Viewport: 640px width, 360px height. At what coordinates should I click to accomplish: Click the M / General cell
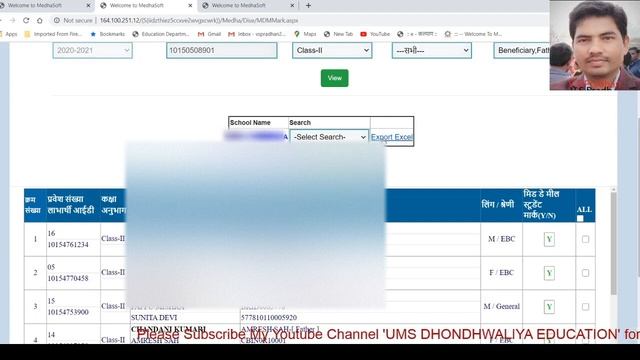point(502,307)
